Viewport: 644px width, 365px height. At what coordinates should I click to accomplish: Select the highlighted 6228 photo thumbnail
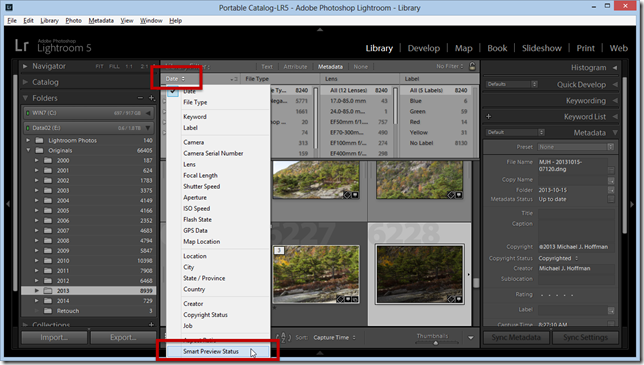pyautogui.click(x=419, y=274)
